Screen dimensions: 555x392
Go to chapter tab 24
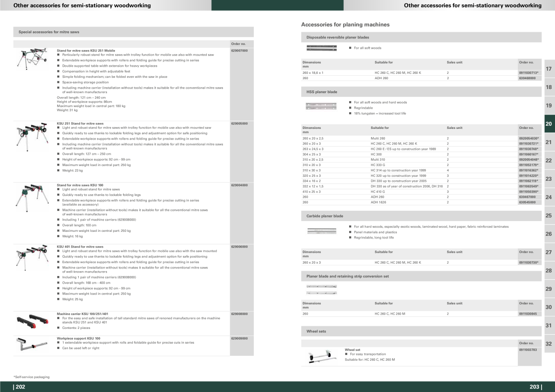pyautogui.click(x=549, y=197)
